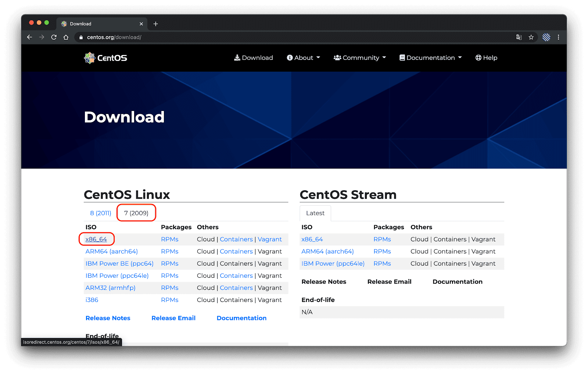
Task: Open the Chrome three-dot menu
Action: pos(558,37)
